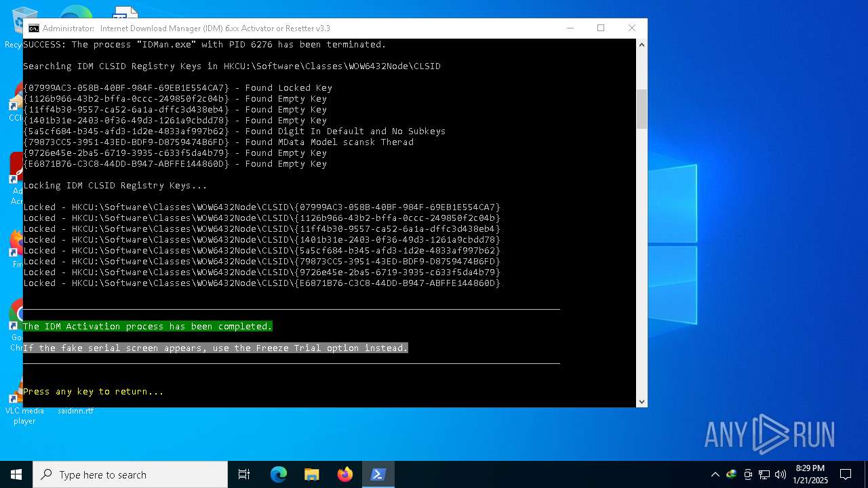Select the Recycle Bin desktop icon
The width and height of the screenshot is (868, 488).
(x=15, y=27)
